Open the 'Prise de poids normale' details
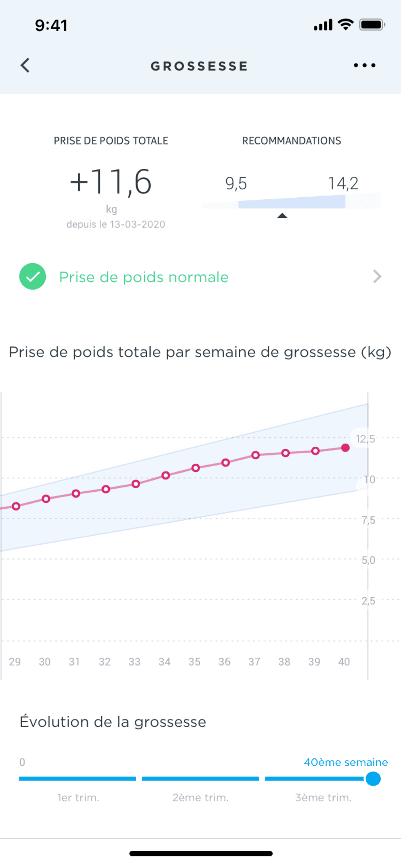The image size is (401, 868). [x=144, y=277]
